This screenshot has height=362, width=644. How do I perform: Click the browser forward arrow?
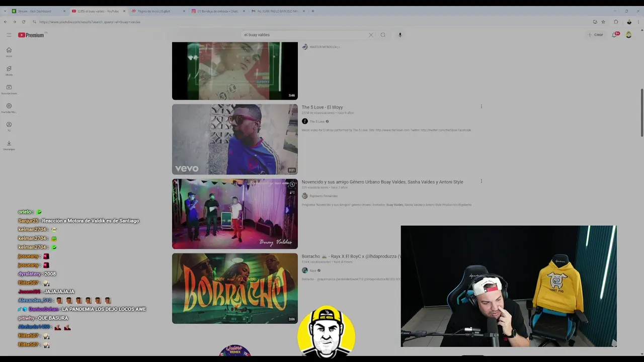[15, 22]
